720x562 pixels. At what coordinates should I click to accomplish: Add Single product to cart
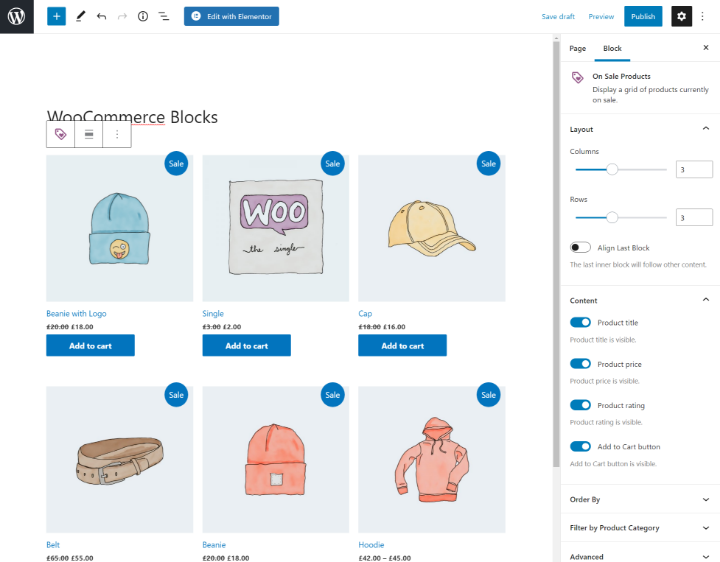(x=247, y=345)
